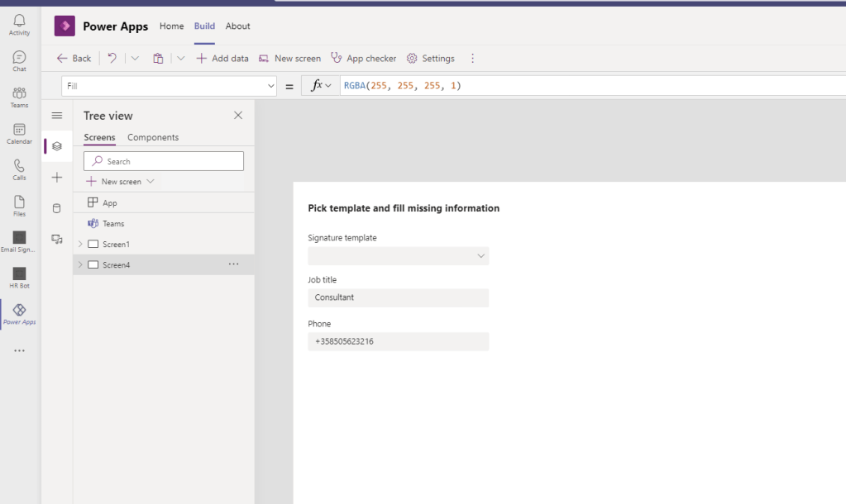Open the App checker
This screenshot has width=846, height=504.
[x=363, y=59]
